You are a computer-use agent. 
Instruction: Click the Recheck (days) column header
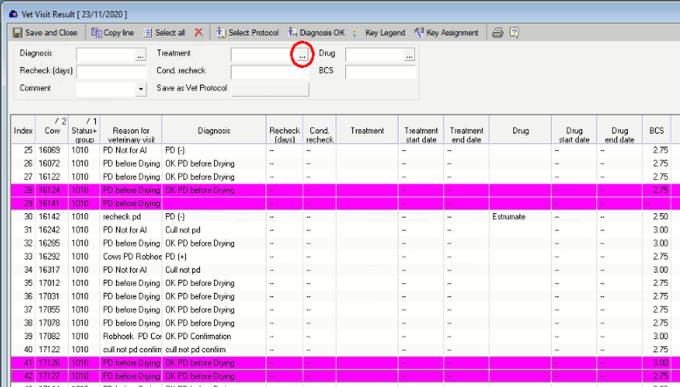click(284, 130)
